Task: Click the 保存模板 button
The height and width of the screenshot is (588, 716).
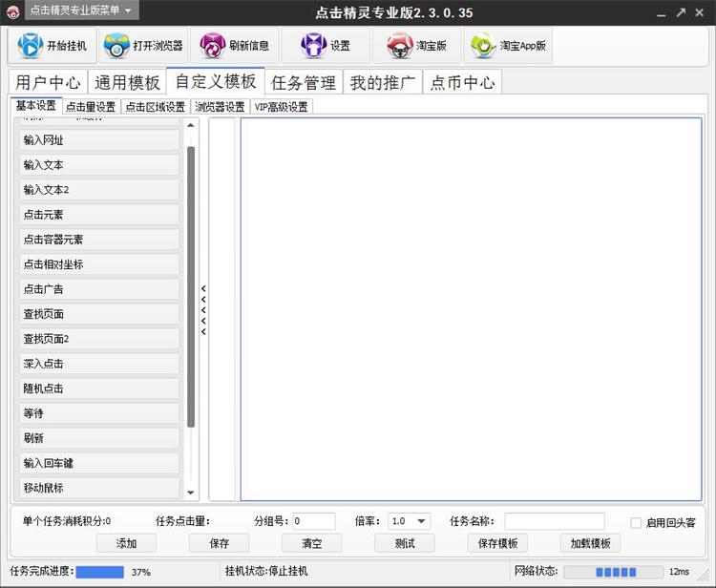Action: click(x=497, y=543)
